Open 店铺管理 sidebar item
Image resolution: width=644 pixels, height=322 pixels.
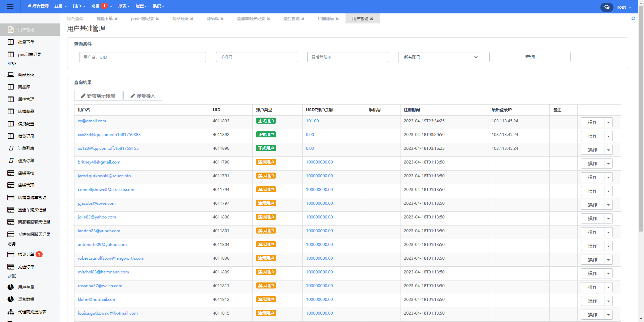click(26, 185)
